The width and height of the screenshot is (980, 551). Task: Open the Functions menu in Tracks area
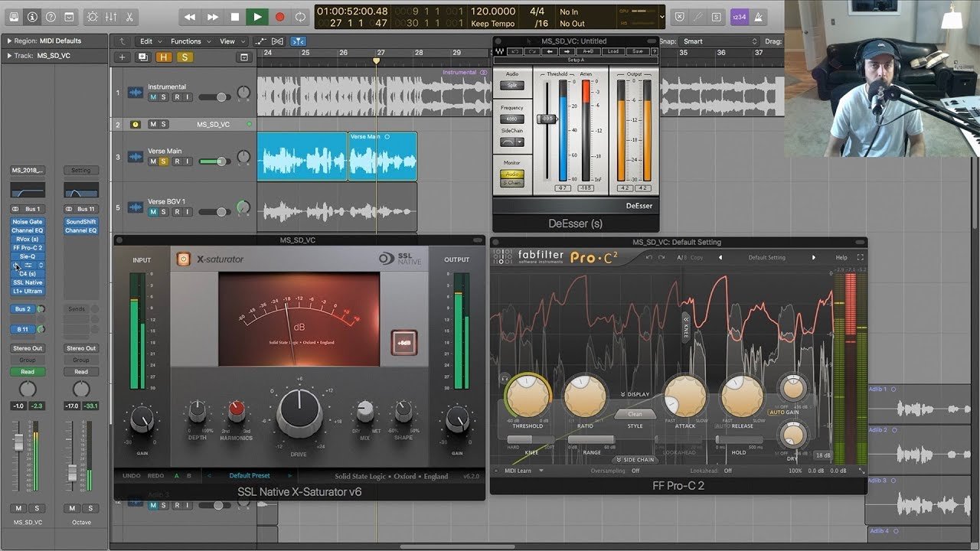189,41
